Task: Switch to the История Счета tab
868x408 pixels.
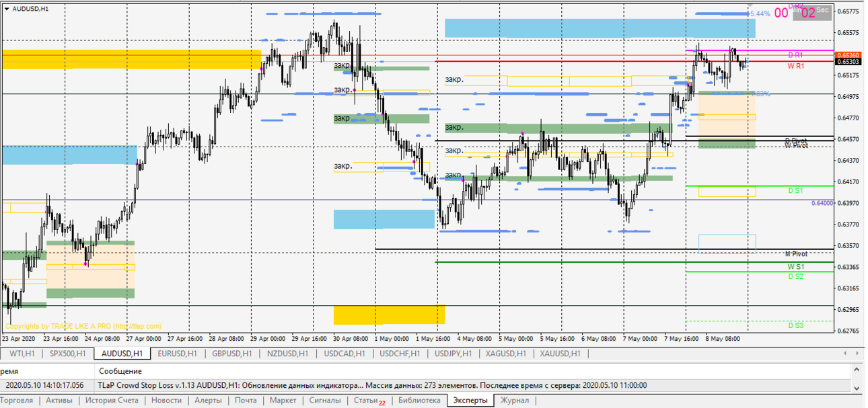Action: point(112,401)
